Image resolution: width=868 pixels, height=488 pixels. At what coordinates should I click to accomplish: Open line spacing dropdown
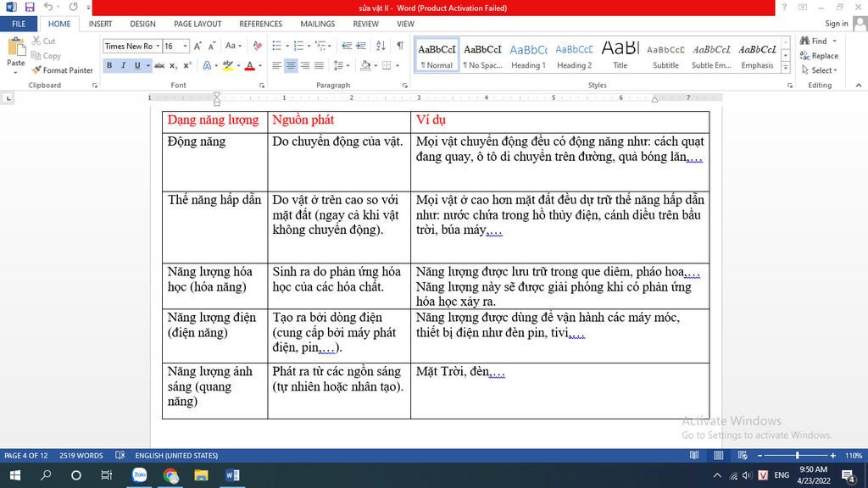coord(342,65)
